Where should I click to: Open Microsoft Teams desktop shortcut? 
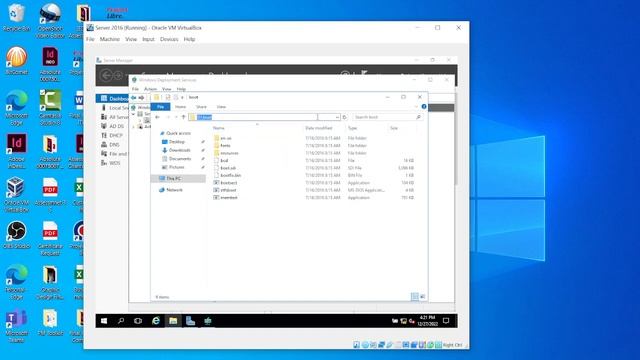click(x=16, y=326)
